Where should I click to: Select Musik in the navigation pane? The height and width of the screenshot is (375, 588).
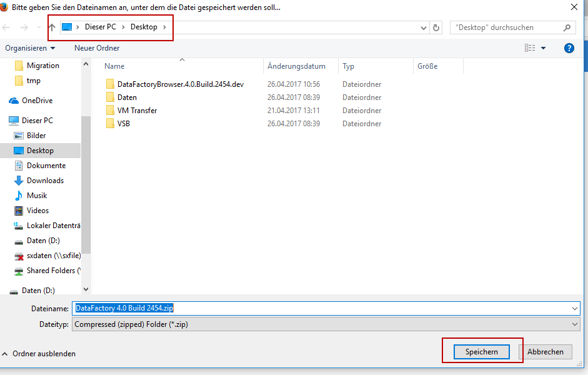click(x=37, y=196)
